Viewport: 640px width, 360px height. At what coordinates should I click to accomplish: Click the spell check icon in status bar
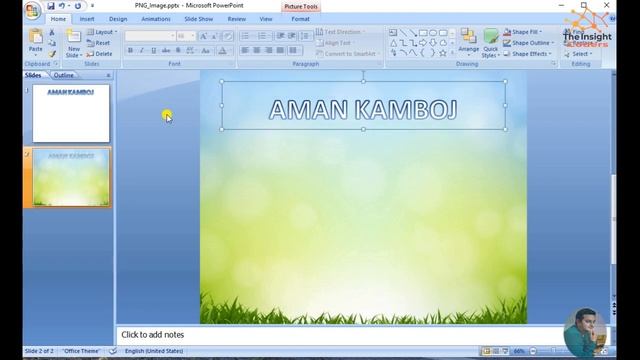pyautogui.click(x=113, y=351)
